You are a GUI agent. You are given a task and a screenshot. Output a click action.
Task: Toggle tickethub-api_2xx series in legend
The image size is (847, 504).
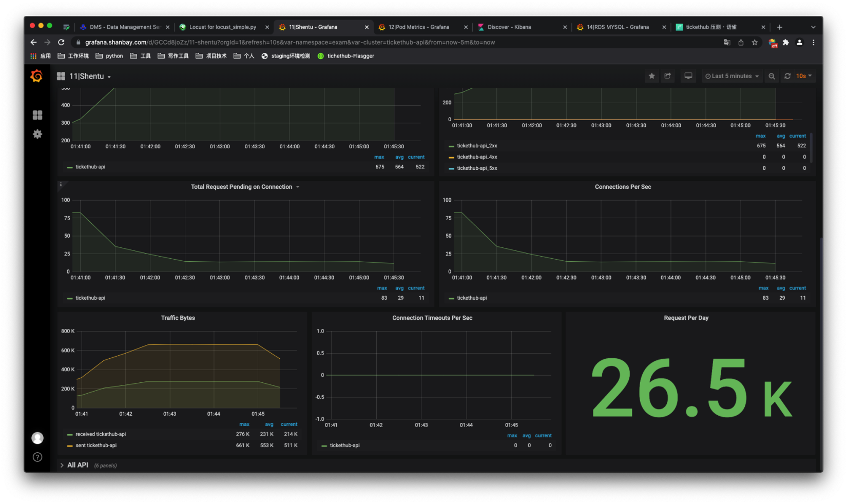477,146
